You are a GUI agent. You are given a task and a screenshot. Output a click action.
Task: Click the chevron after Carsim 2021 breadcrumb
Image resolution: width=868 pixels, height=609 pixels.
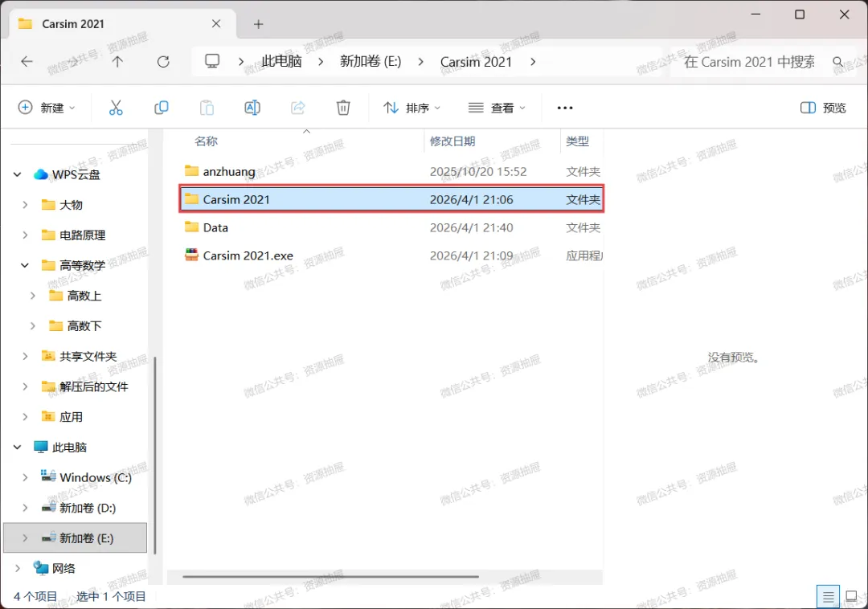pos(533,61)
